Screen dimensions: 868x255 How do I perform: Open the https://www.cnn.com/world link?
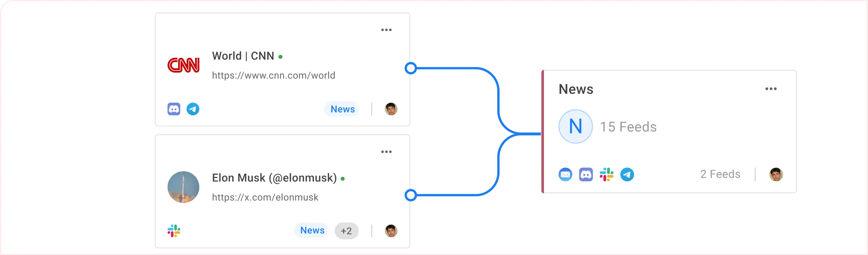(274, 75)
